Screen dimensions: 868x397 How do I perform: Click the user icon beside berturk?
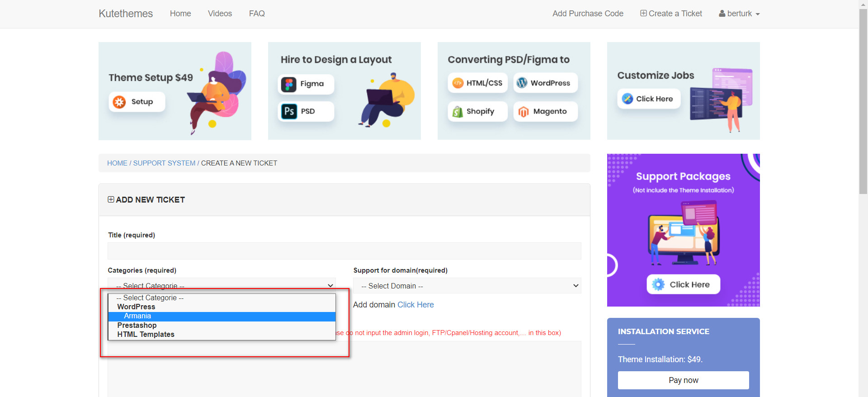tap(722, 14)
